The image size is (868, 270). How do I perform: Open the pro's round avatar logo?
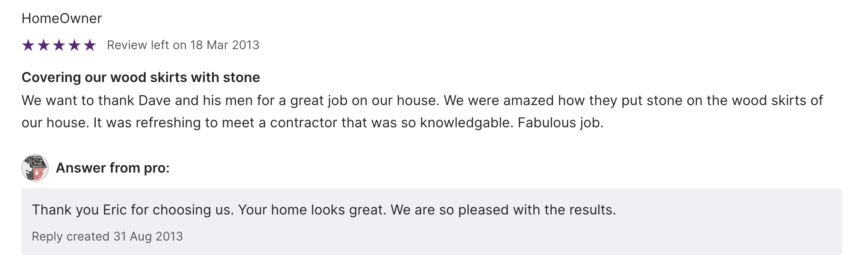coord(35,168)
